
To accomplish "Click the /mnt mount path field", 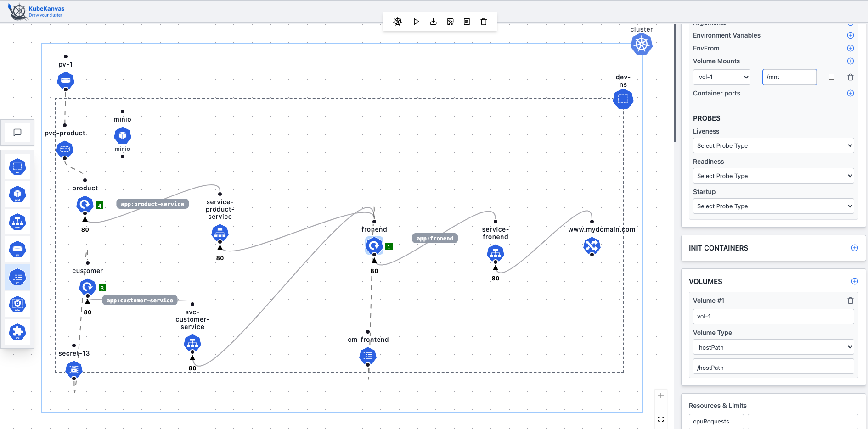I will click(789, 77).
